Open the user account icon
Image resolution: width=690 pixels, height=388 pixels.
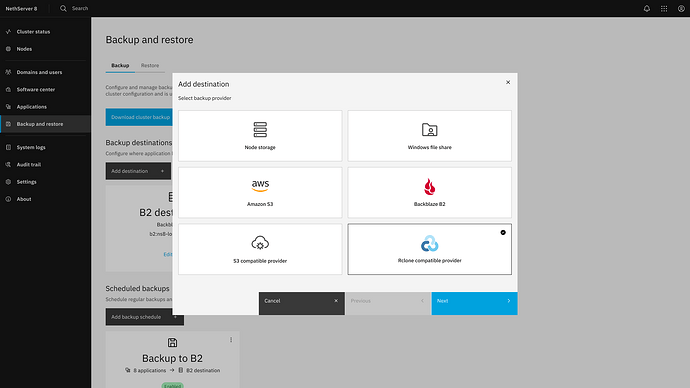[681, 8]
